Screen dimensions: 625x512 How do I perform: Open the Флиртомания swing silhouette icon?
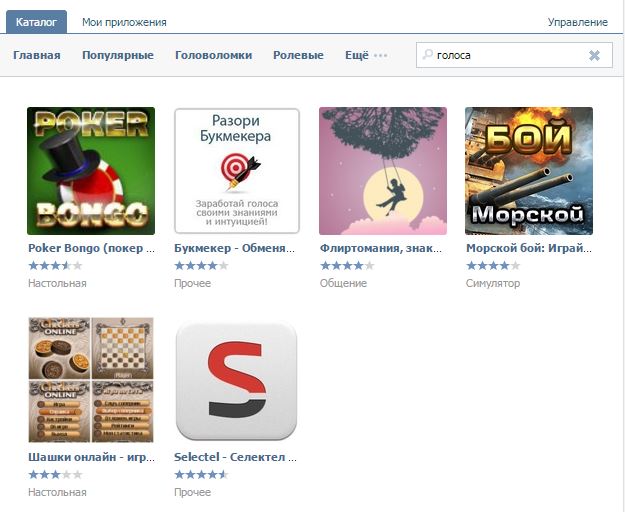pos(383,171)
